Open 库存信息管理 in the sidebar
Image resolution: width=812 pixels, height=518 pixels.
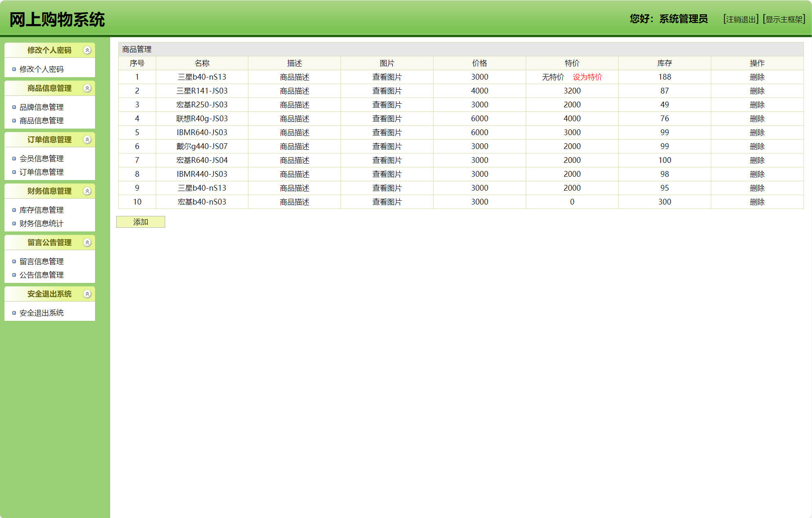pos(42,210)
